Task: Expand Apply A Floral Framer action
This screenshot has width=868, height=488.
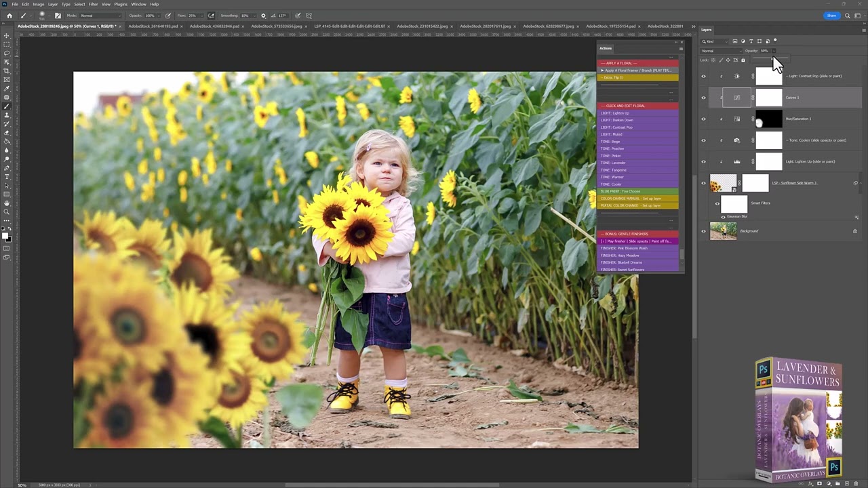Action: coord(602,70)
